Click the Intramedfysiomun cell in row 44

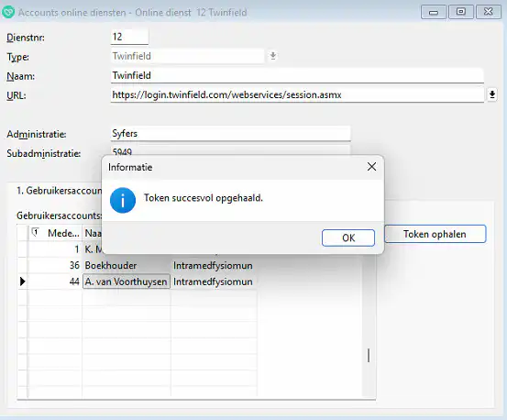click(214, 282)
